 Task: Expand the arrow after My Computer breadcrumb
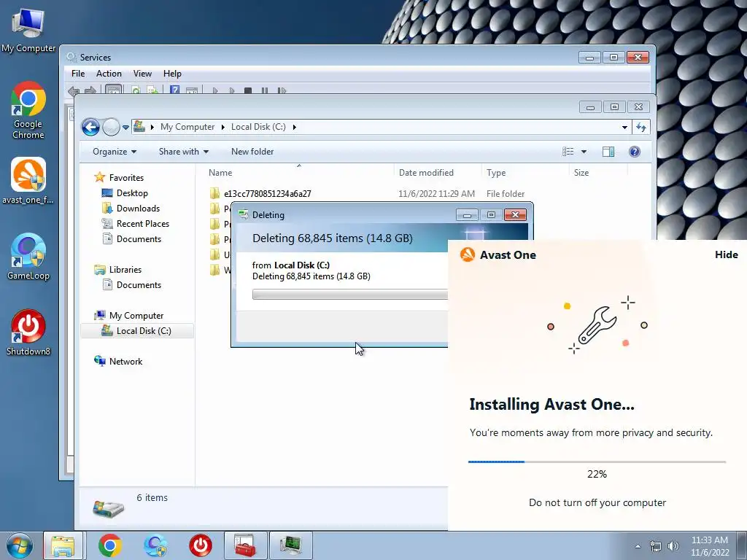pyautogui.click(x=222, y=127)
